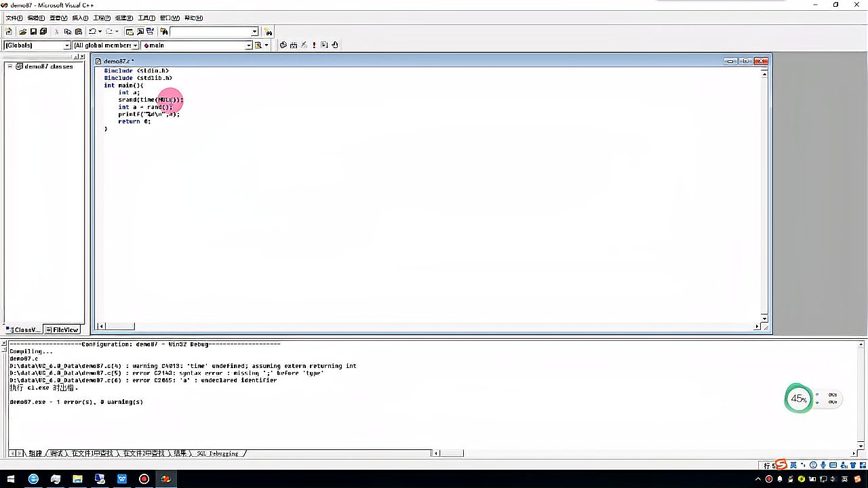Screen dimensions: 868x488
Task: Open the 工程(P) menu
Action: [102, 18]
